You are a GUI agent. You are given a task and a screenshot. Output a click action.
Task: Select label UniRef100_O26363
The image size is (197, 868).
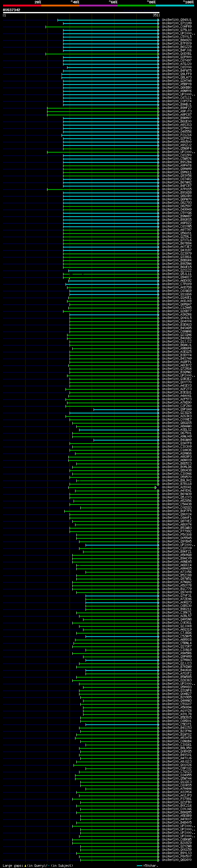click(177, 680)
